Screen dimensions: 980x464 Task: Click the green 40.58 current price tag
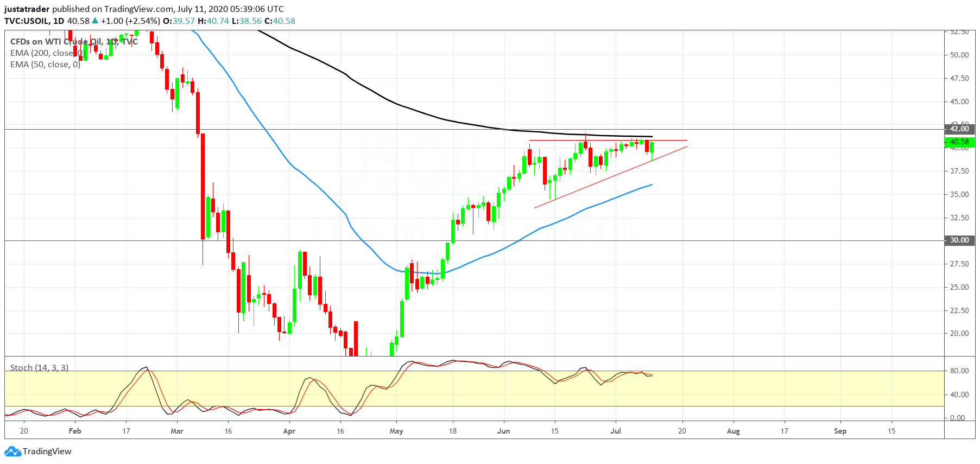click(x=960, y=142)
